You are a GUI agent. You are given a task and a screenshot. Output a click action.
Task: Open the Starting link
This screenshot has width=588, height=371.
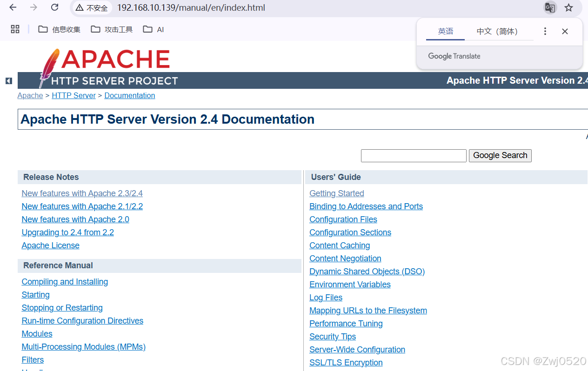tap(36, 295)
